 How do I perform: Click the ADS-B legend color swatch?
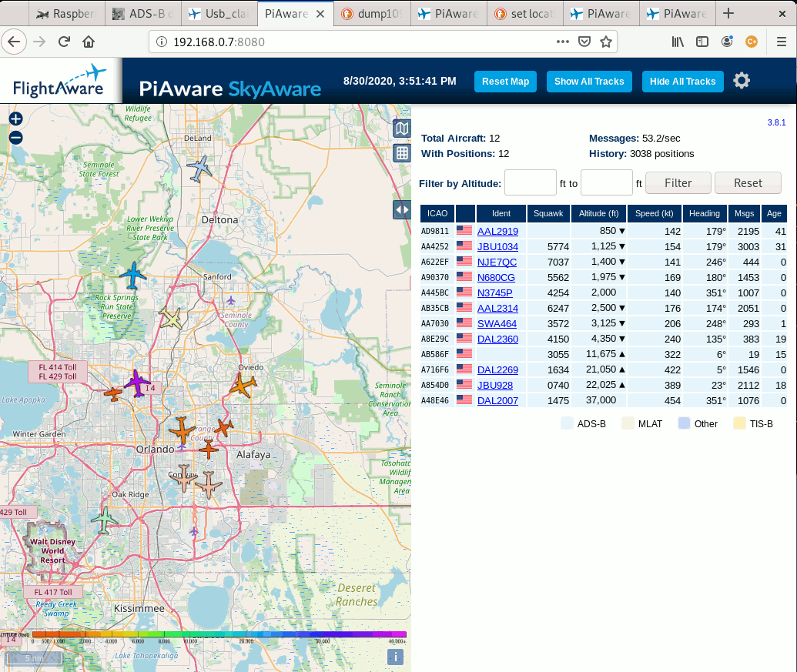pyautogui.click(x=567, y=423)
